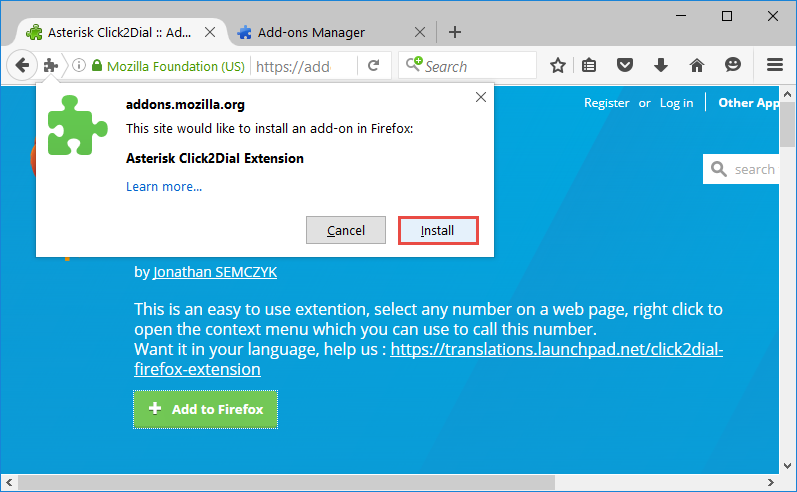This screenshot has width=797, height=492.
Task: Show site information via the info icon
Action: click(79, 65)
